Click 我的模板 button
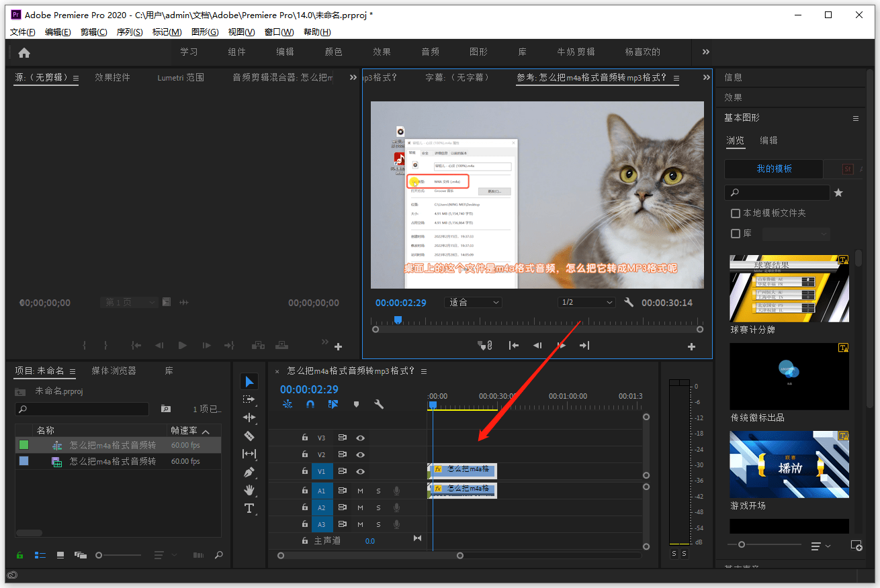 pos(774,169)
